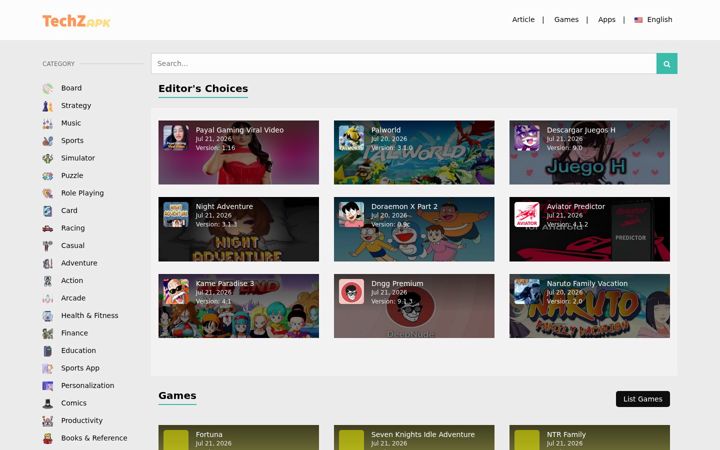
Task: Select the Books & Reference category link
Action: pos(94,438)
